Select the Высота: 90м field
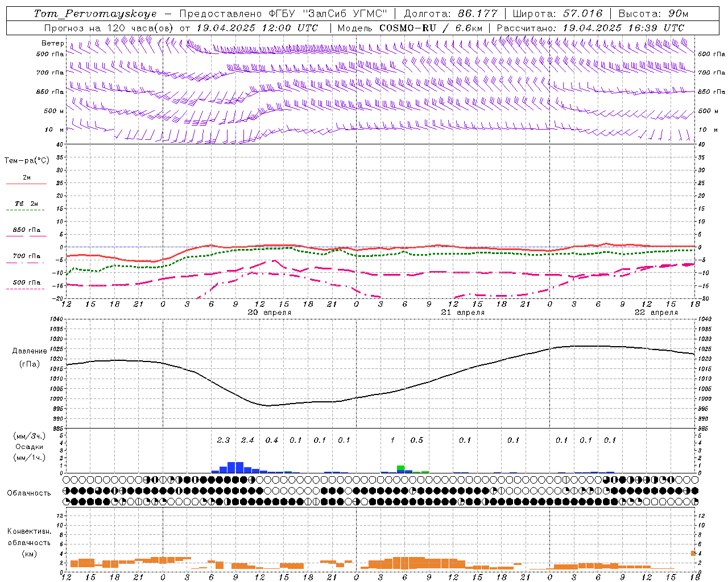728x582 pixels. 653,14
